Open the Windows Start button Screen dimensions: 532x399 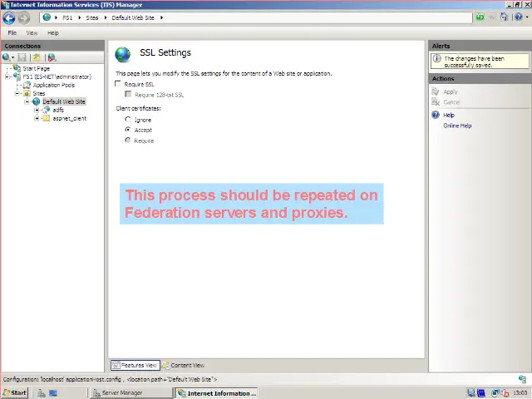tap(14, 393)
